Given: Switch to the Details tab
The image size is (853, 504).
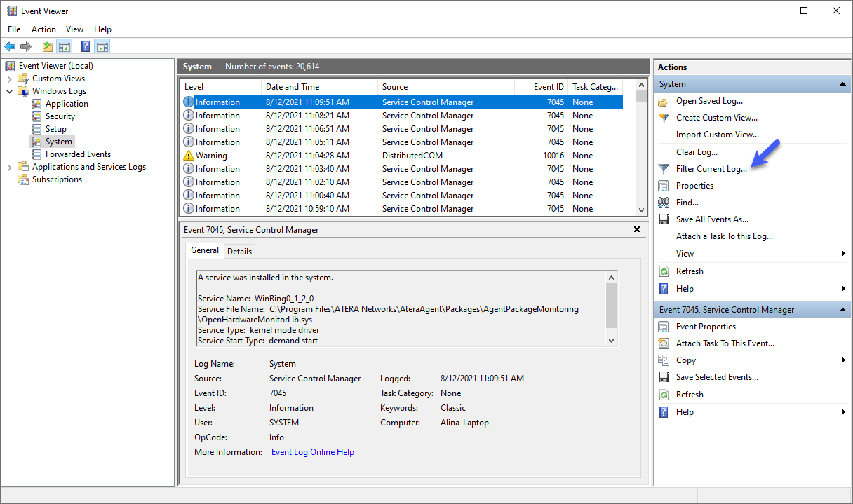Looking at the screenshot, I should tap(239, 251).
